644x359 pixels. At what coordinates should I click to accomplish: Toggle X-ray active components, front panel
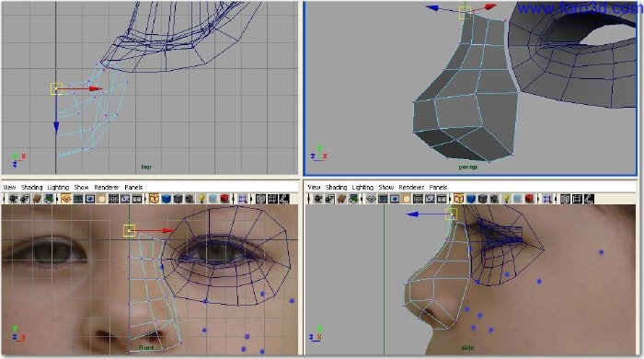(272, 199)
